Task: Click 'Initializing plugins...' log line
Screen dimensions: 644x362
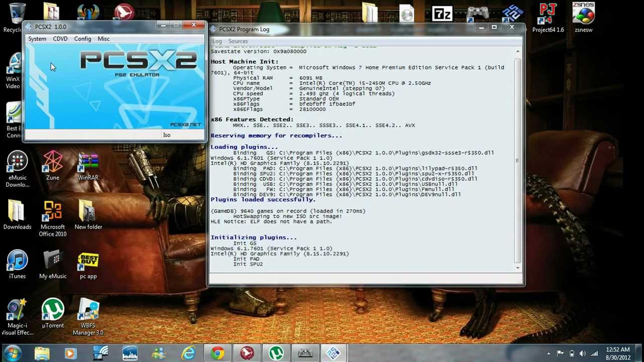Action: pos(254,237)
